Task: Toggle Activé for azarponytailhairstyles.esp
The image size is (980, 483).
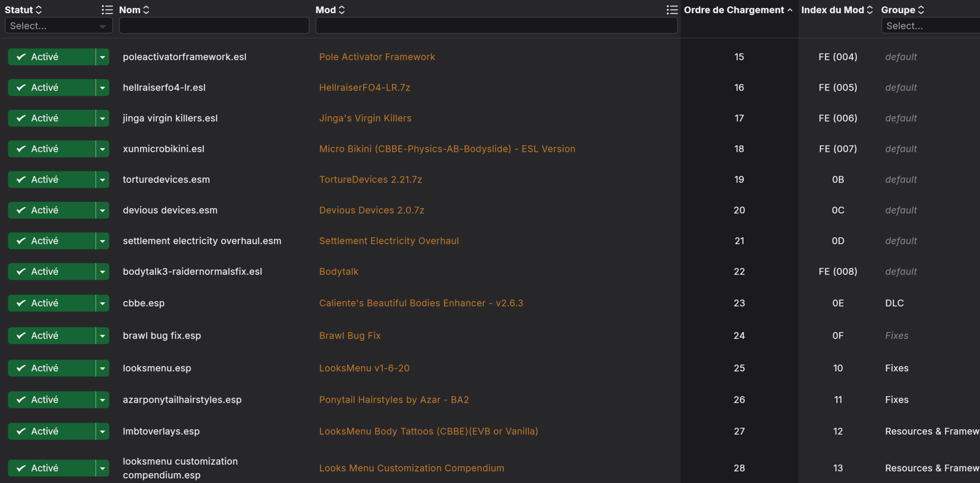Action: 52,399
